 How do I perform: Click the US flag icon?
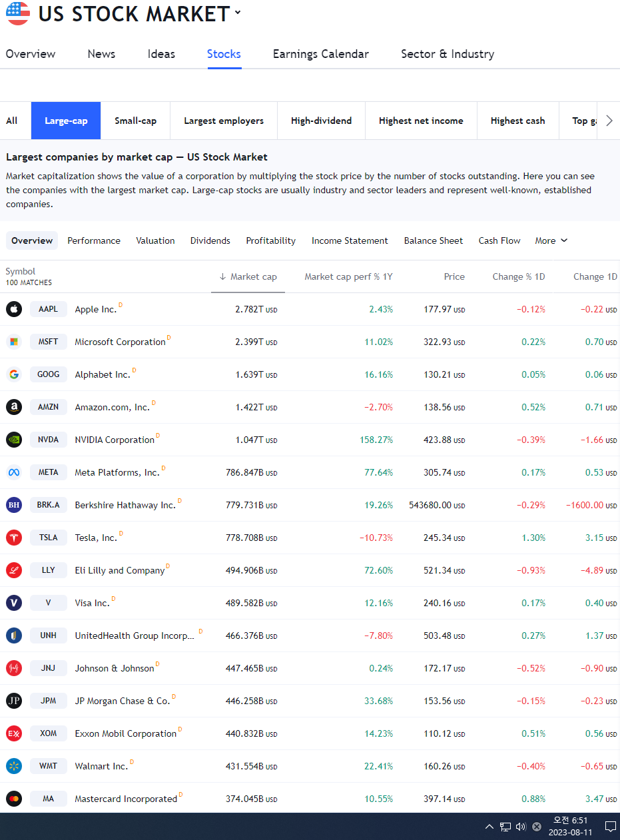click(18, 13)
